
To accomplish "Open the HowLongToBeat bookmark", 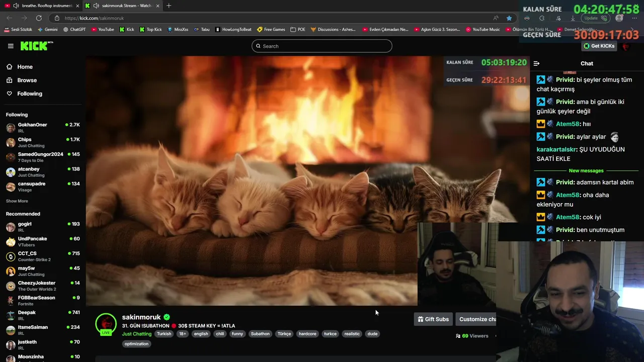I will click(233, 30).
